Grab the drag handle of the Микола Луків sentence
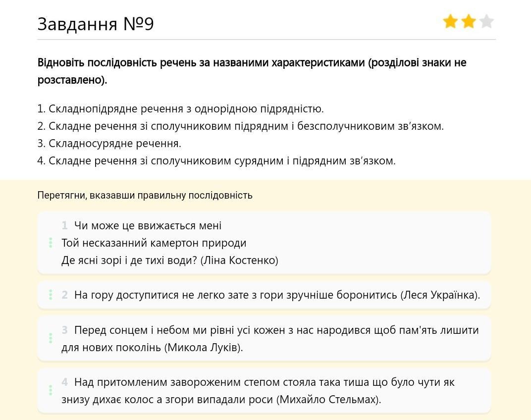Image resolution: width=531 pixels, height=420 pixels. (x=51, y=338)
